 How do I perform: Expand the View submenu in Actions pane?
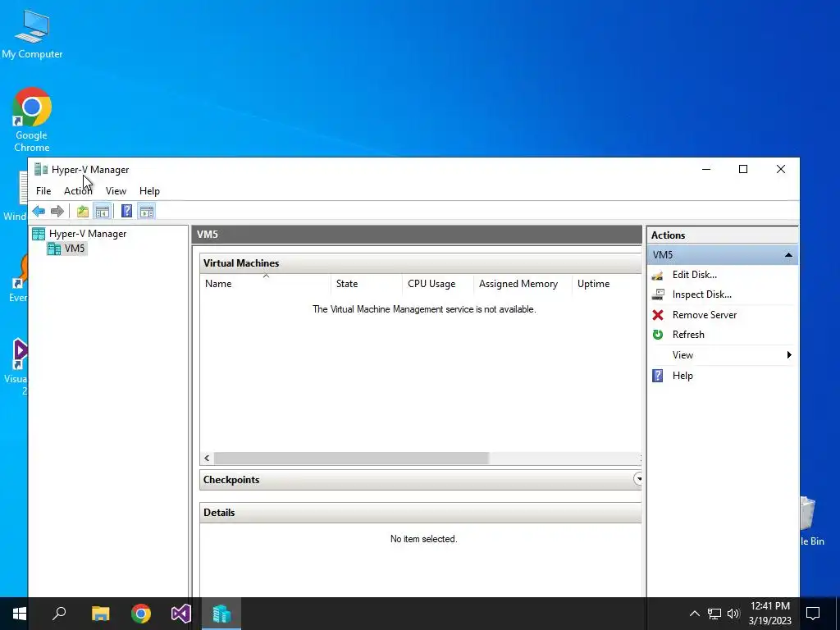(722, 355)
